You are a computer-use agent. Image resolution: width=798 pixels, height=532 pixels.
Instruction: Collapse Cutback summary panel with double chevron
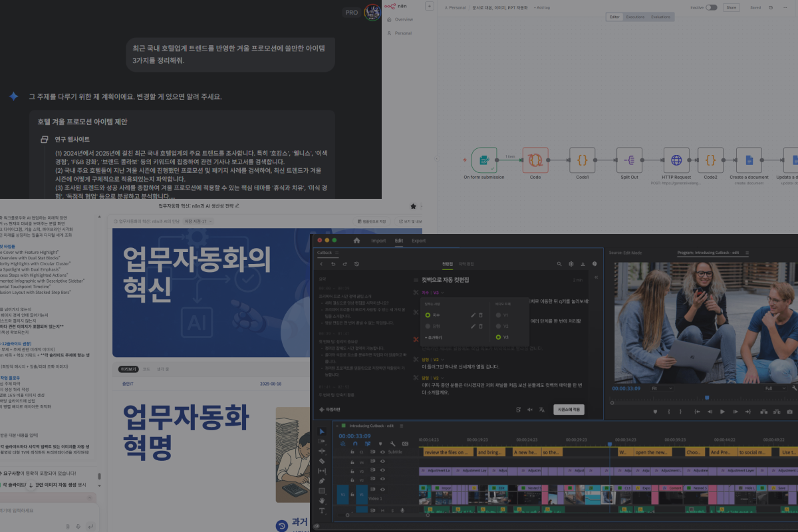tap(596, 277)
